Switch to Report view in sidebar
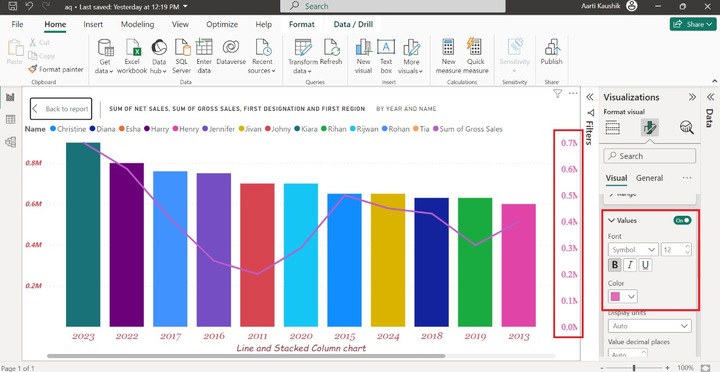 (10, 97)
